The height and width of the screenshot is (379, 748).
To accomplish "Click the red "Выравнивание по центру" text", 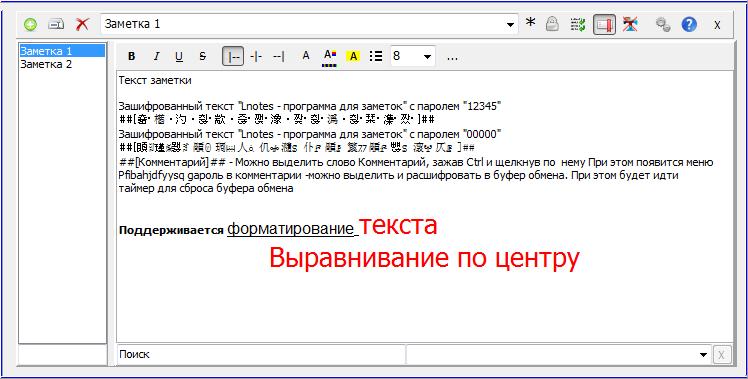I will [x=424, y=258].
